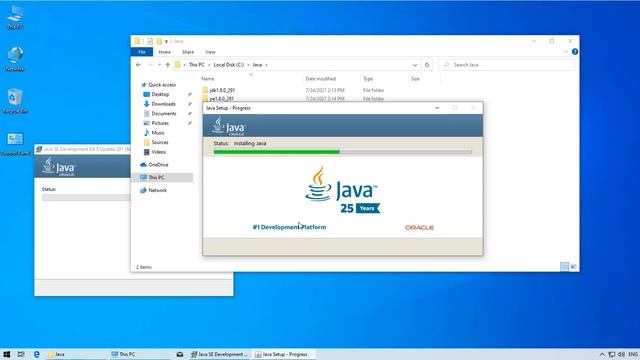Open Desktop in navigation pane
Viewport: 640px width, 360px height.
tap(160, 94)
